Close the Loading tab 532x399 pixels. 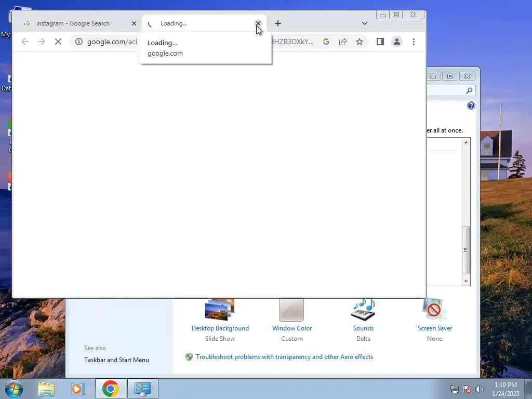click(x=258, y=23)
